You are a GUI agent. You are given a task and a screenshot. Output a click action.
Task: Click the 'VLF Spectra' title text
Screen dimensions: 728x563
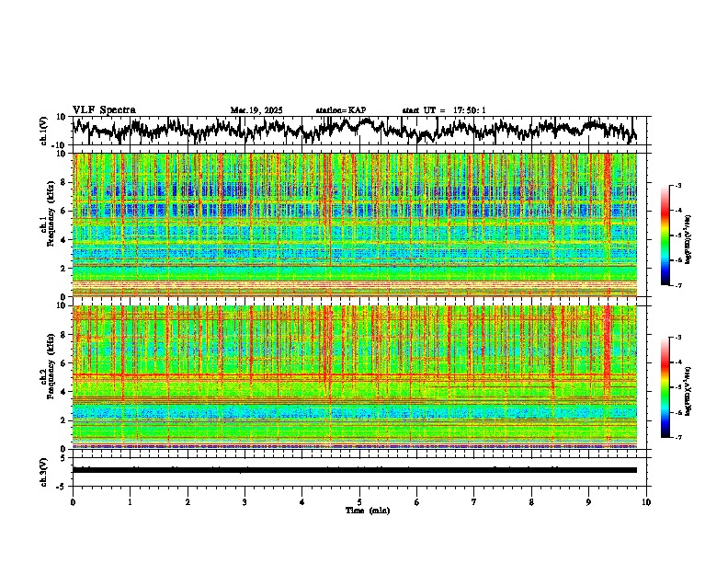click(x=104, y=110)
